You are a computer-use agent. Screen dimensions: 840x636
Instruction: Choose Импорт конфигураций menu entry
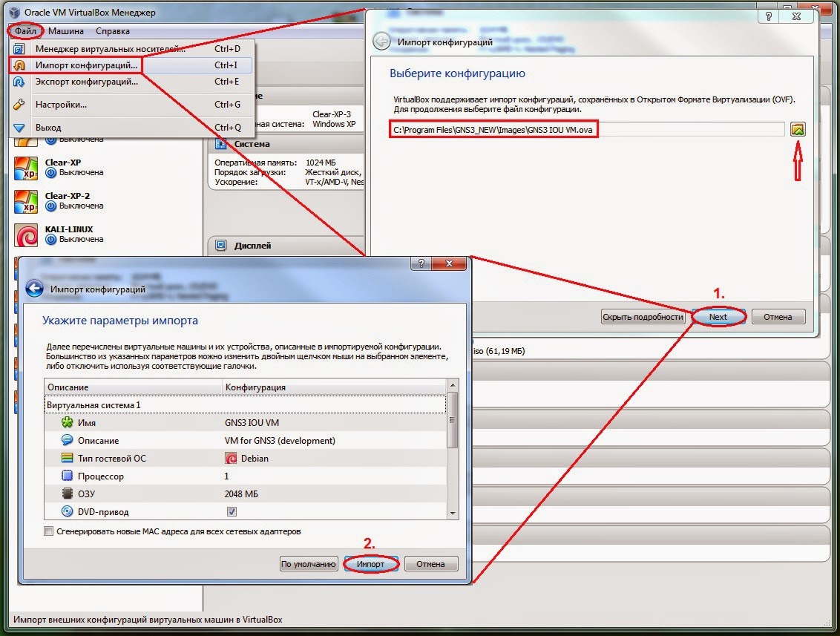131,65
